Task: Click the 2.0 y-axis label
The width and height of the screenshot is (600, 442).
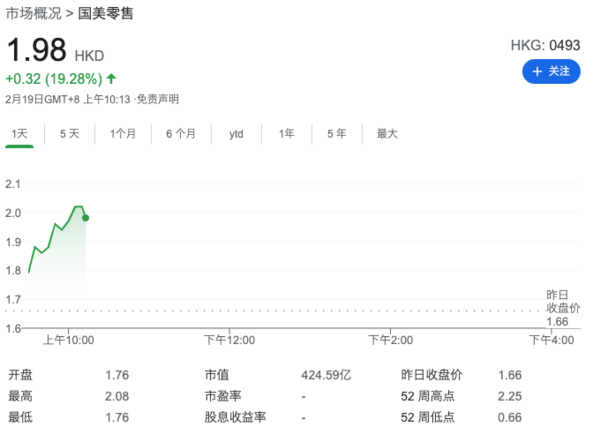Action: tap(13, 213)
